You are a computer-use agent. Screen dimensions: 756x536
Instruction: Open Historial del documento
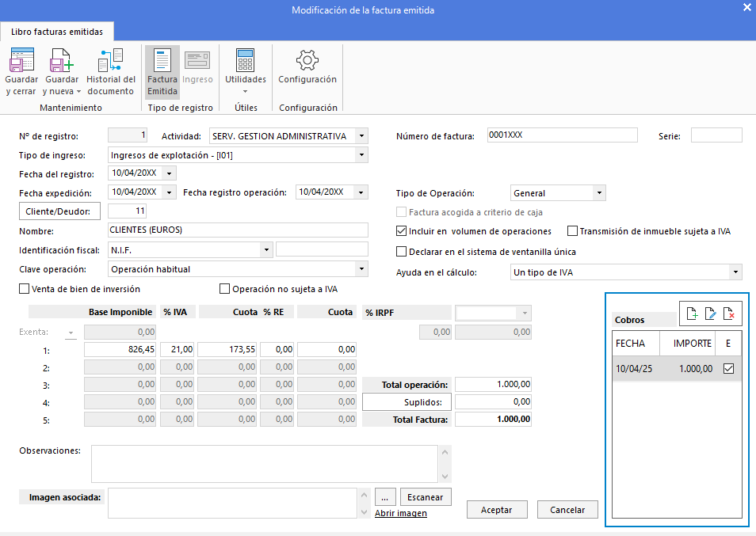[110, 72]
